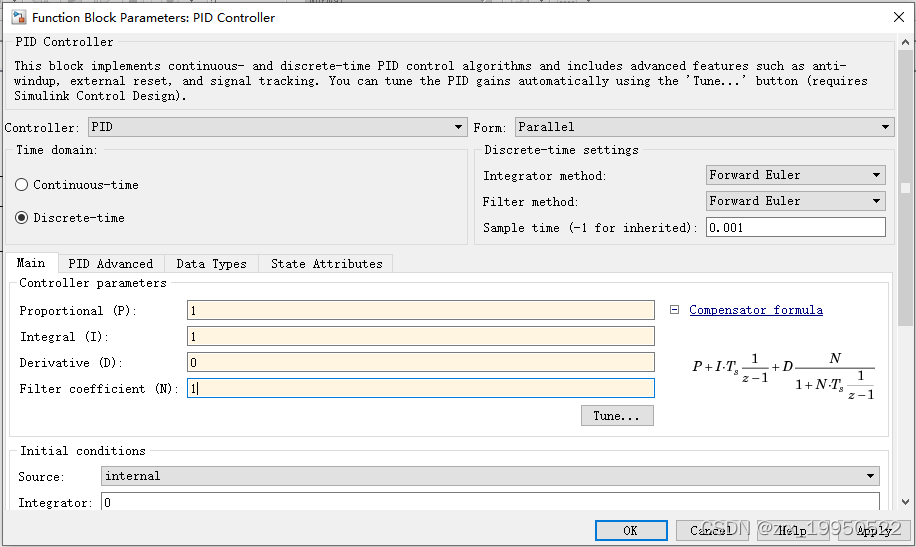This screenshot has height=547, width=916.
Task: Click the Proportional (P) input field
Action: click(421, 310)
